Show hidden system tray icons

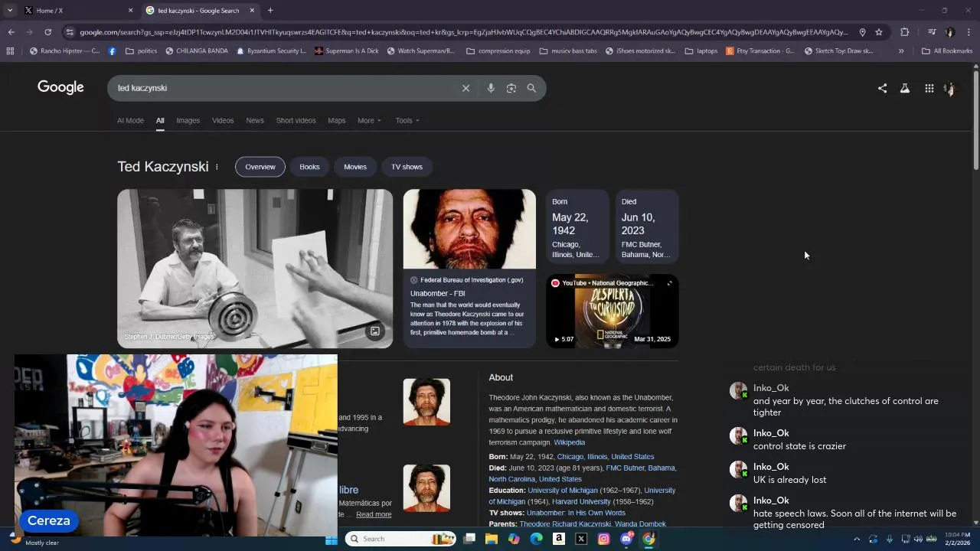pyautogui.click(x=857, y=539)
